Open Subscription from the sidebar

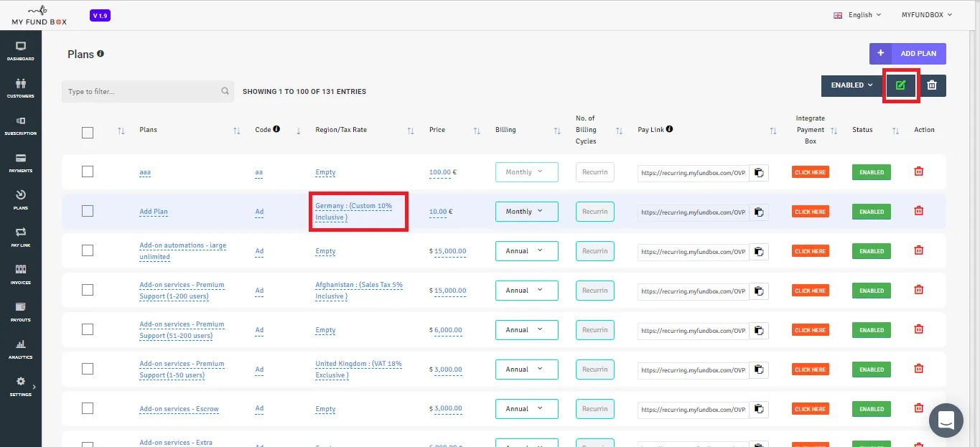point(21,126)
